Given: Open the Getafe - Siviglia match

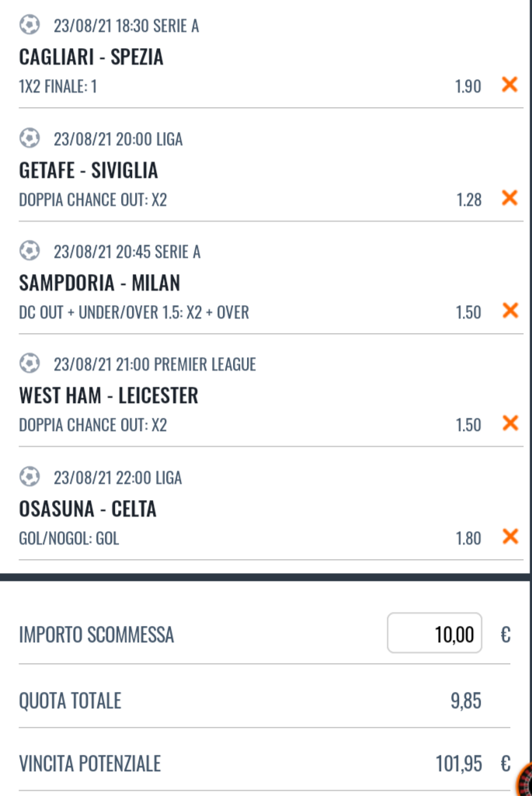Looking at the screenshot, I should [88, 169].
